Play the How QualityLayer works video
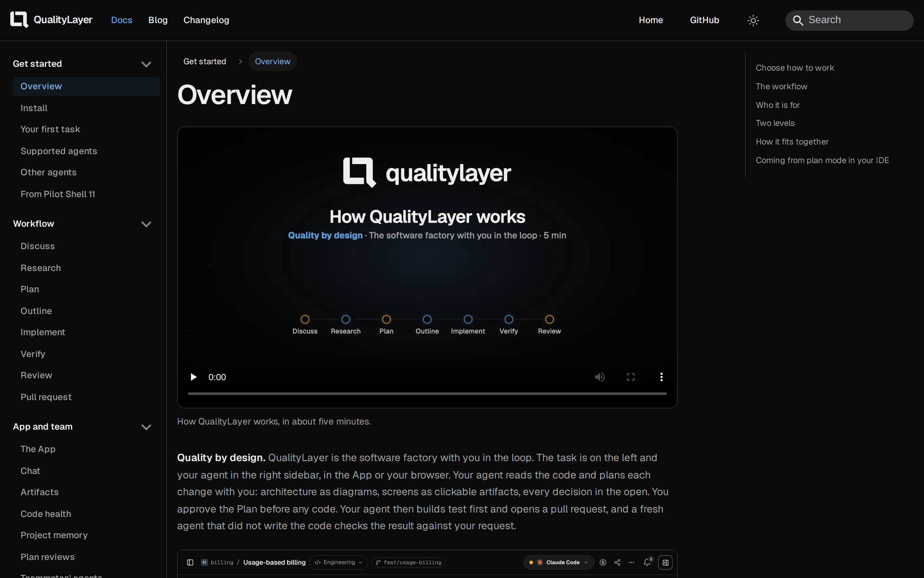924x578 pixels. tap(193, 377)
